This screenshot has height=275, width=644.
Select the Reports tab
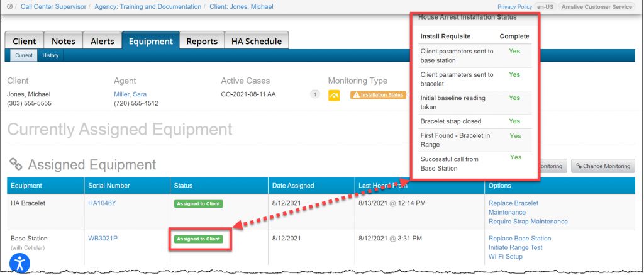point(202,41)
